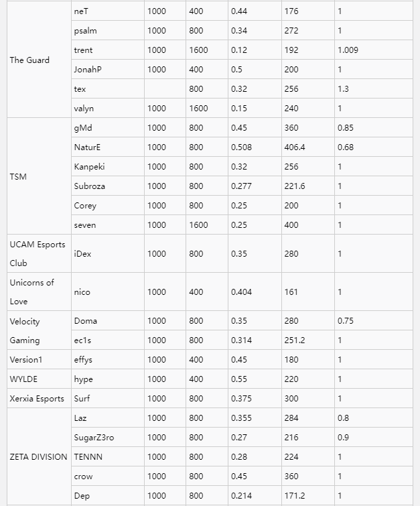
Task: Select ZETA DIVISION team cell
Action: tap(38, 456)
